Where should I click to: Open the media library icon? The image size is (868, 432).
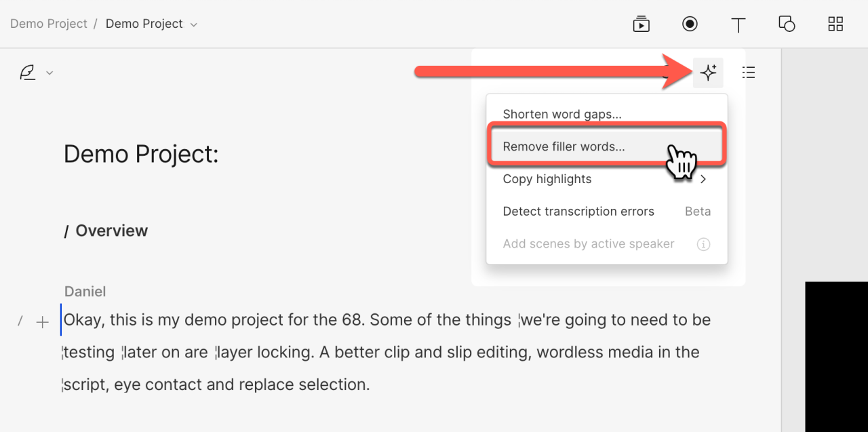coord(641,24)
